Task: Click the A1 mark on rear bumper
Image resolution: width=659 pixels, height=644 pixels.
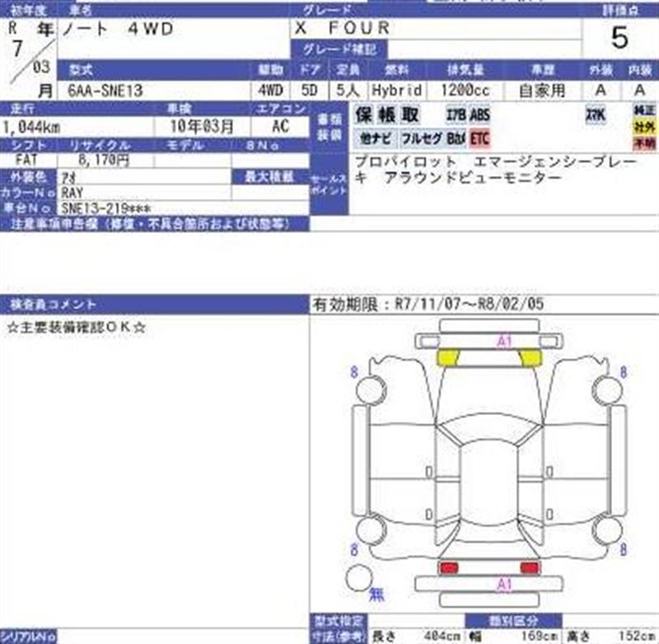Action: pyautogui.click(x=504, y=585)
